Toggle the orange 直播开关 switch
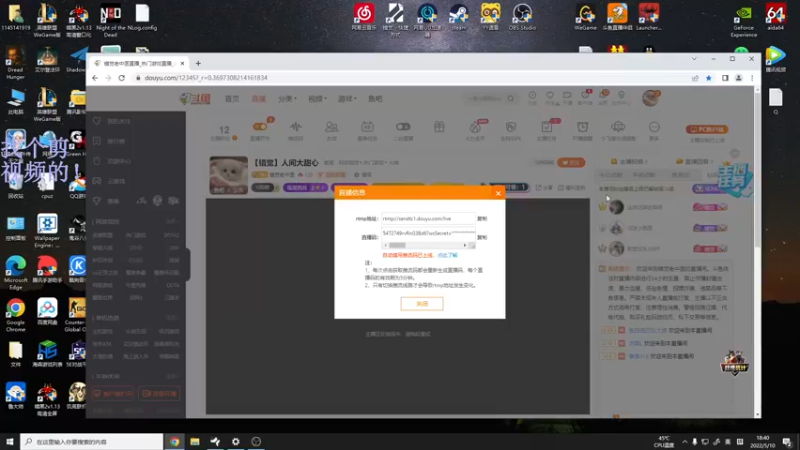This screenshot has width=800, height=450. (260, 127)
